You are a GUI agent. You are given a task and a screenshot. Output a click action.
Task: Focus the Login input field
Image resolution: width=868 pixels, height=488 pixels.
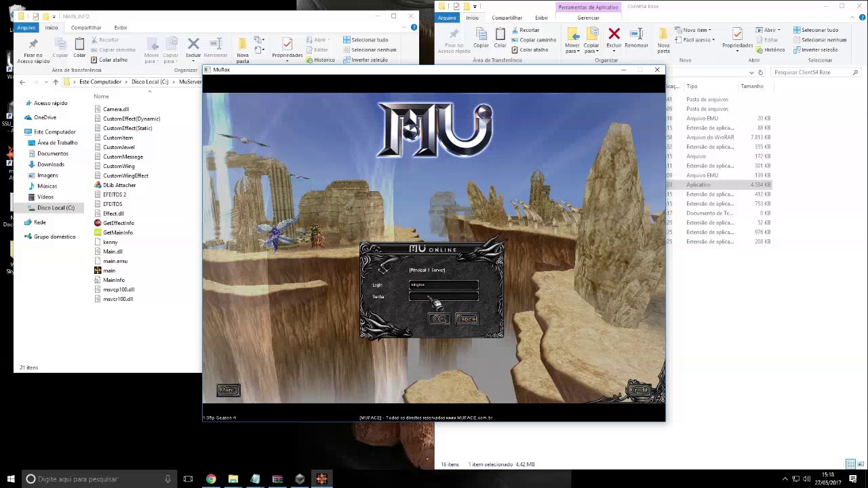tap(444, 285)
